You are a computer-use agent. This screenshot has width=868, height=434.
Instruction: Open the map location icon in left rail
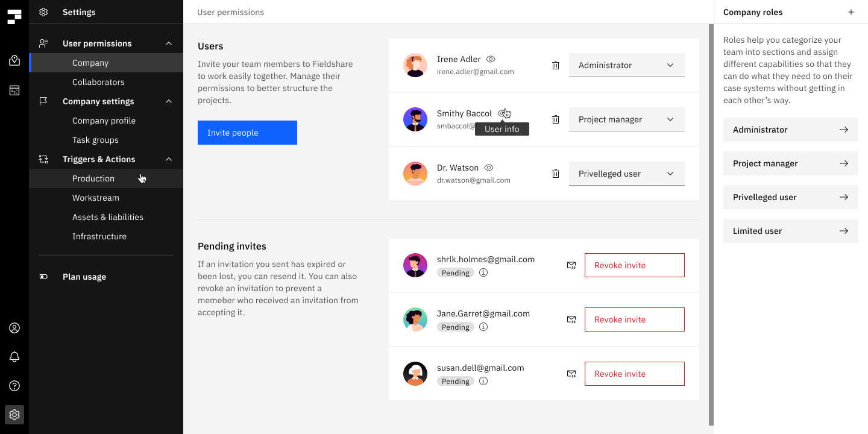14,60
